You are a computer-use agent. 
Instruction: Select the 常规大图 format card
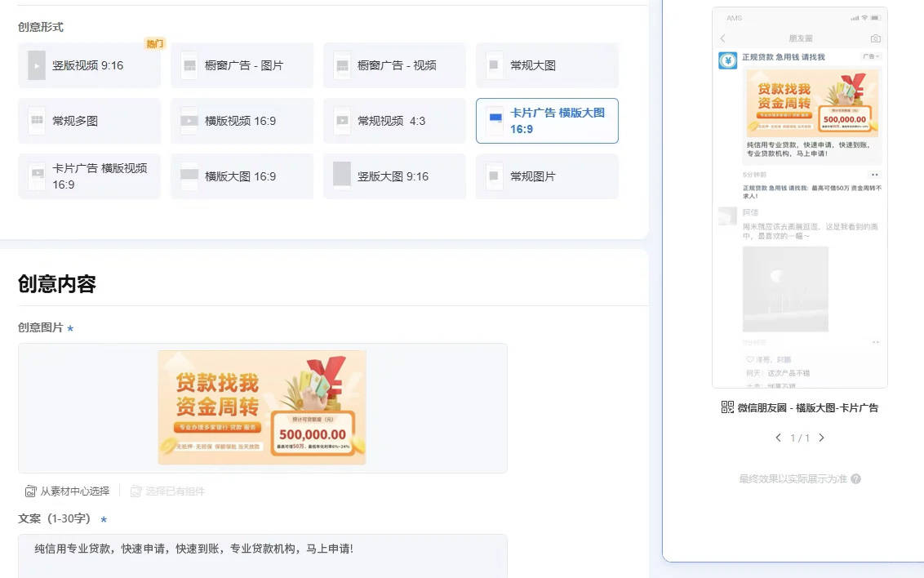(547, 65)
